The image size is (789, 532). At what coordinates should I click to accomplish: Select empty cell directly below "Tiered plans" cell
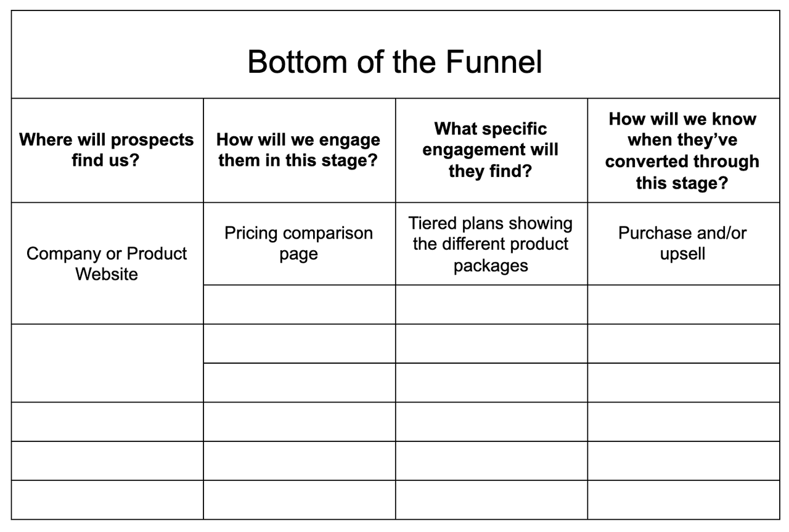click(491, 305)
